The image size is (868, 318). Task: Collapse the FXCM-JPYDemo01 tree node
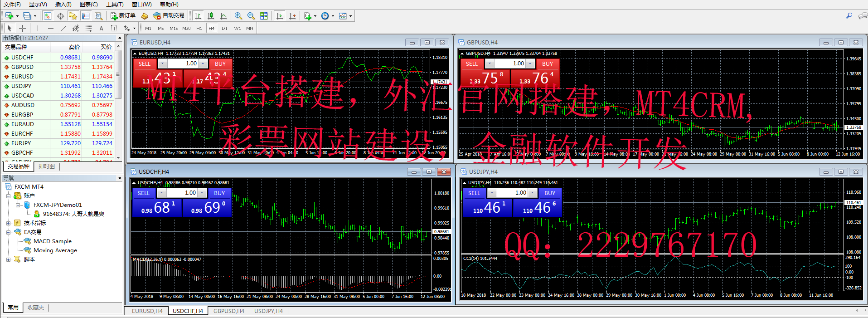pos(18,205)
